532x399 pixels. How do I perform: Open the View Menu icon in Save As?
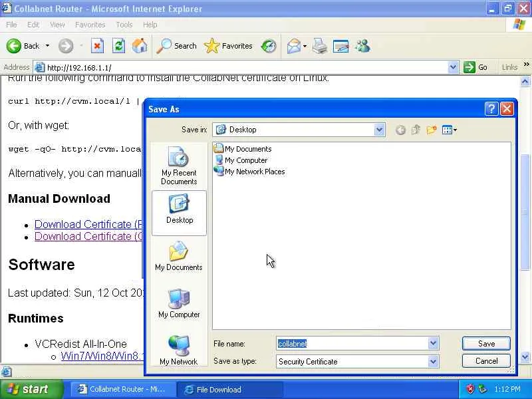pyautogui.click(x=450, y=130)
